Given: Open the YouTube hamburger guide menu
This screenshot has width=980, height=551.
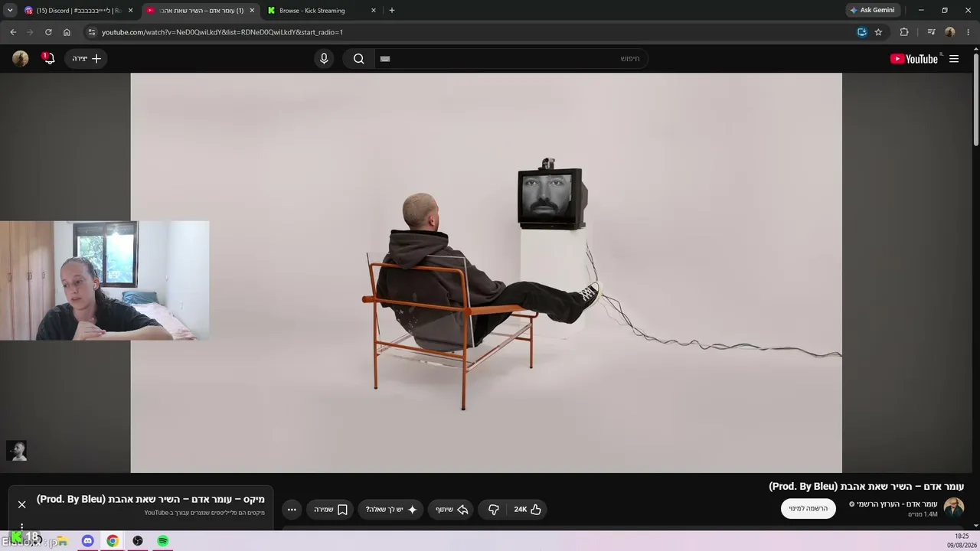Looking at the screenshot, I should (954, 59).
